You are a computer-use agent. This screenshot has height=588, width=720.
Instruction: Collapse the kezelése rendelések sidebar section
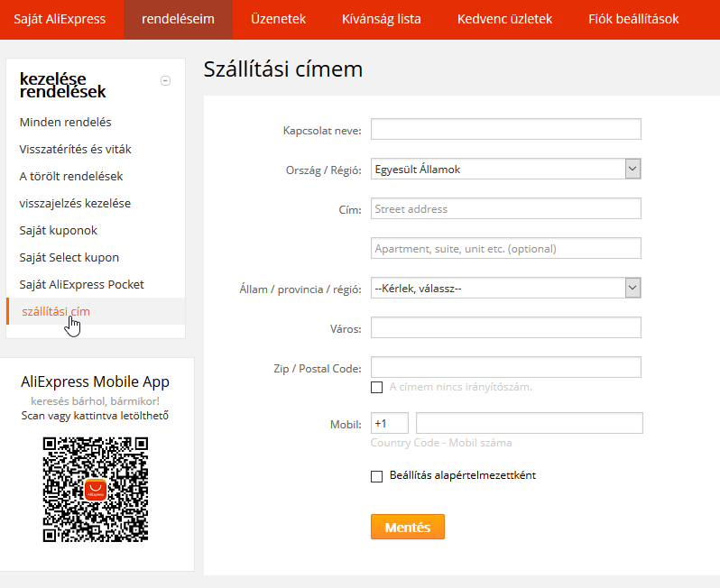click(x=165, y=80)
